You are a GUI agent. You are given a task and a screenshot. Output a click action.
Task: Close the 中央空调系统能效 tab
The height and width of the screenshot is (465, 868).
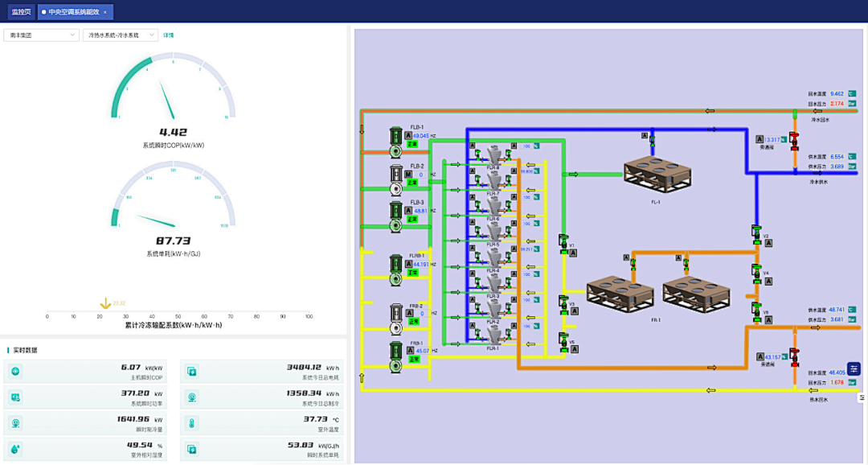105,12
